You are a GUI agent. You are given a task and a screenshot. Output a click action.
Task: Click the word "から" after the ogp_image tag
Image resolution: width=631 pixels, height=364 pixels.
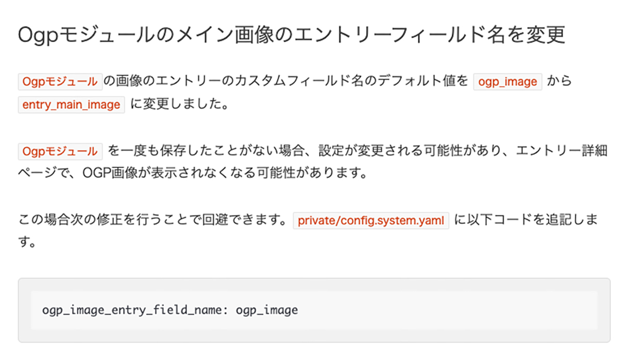coord(559,81)
